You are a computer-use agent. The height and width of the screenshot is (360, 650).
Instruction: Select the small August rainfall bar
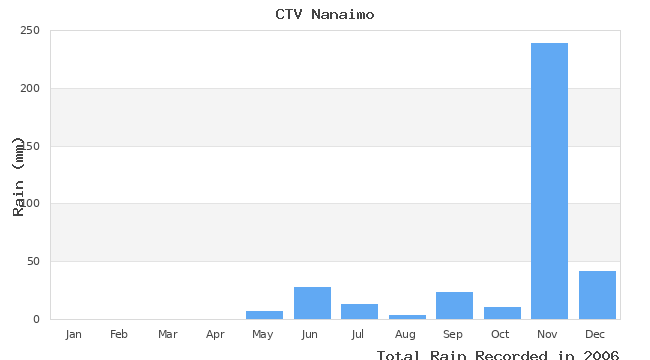tap(407, 317)
